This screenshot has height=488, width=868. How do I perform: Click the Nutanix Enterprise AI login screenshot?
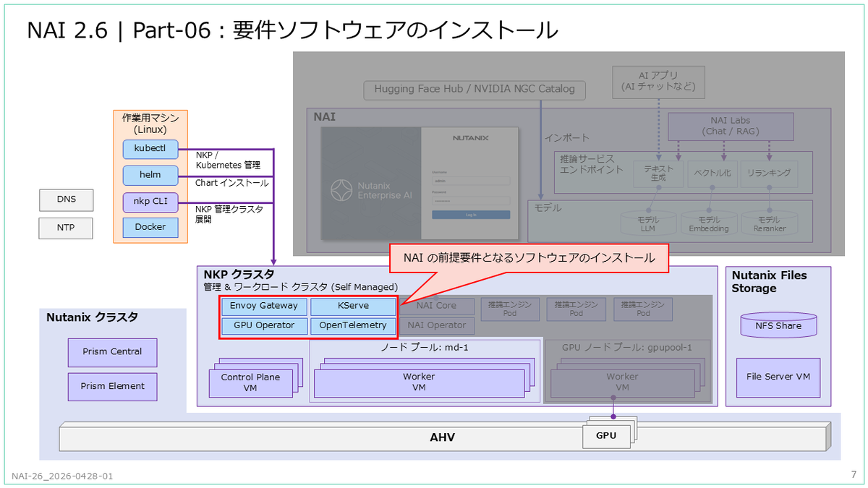[420, 184]
